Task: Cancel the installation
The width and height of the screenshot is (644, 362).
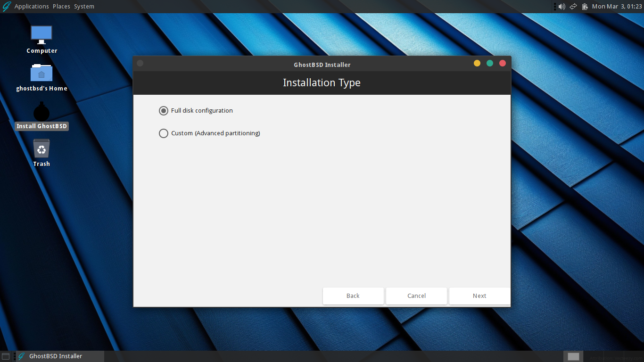Action: [416, 296]
